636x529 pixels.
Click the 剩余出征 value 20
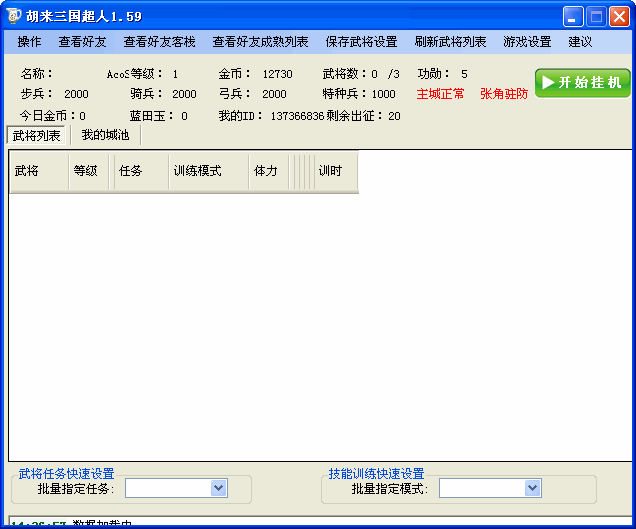point(394,116)
